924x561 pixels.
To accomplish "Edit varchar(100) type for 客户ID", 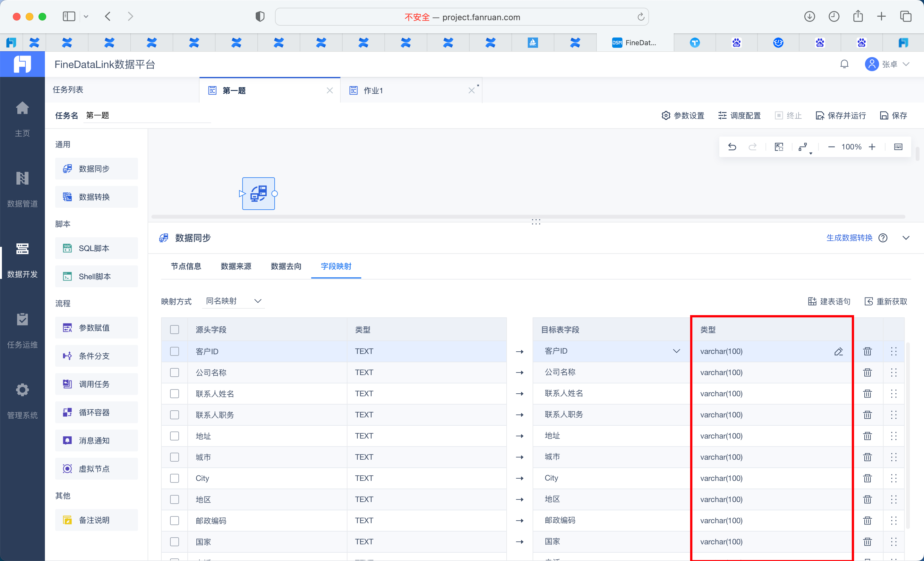I will coord(839,351).
